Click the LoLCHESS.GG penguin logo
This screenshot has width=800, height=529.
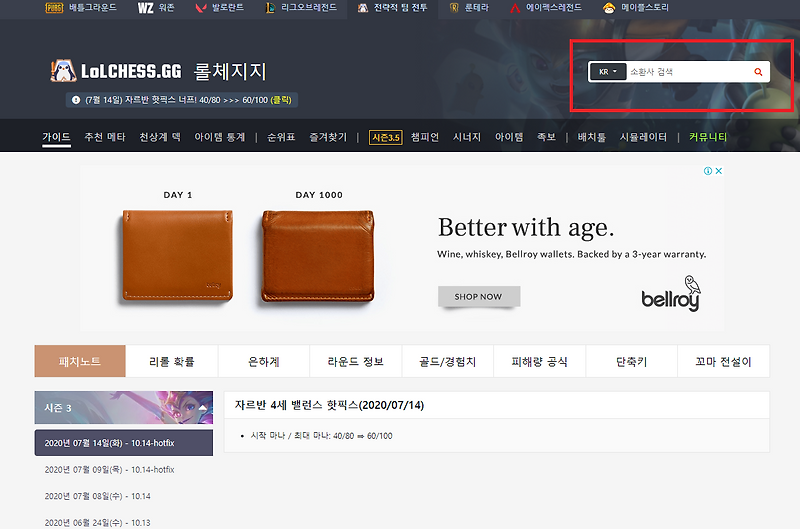63,71
